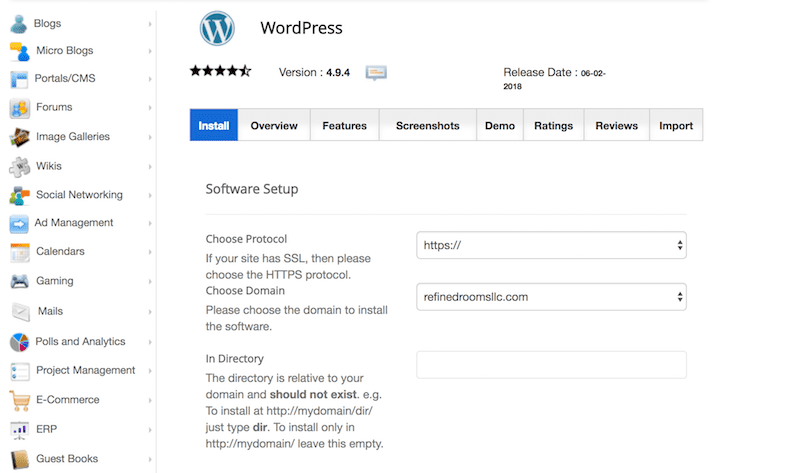
Task: Expand the Mails category arrow
Action: 150,312
